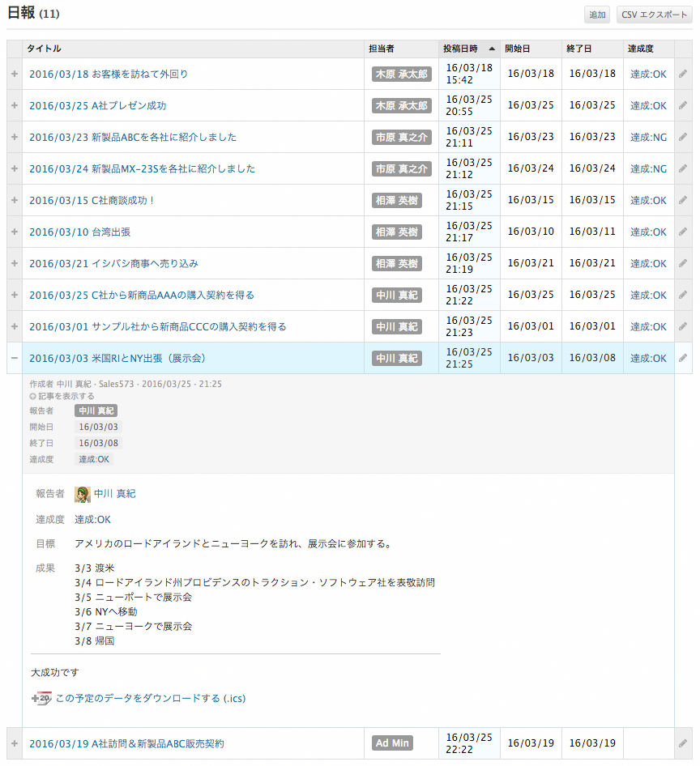Click pencil edit icon for お客様を訪ねて外回り row
The image size is (700, 766).
(x=683, y=74)
